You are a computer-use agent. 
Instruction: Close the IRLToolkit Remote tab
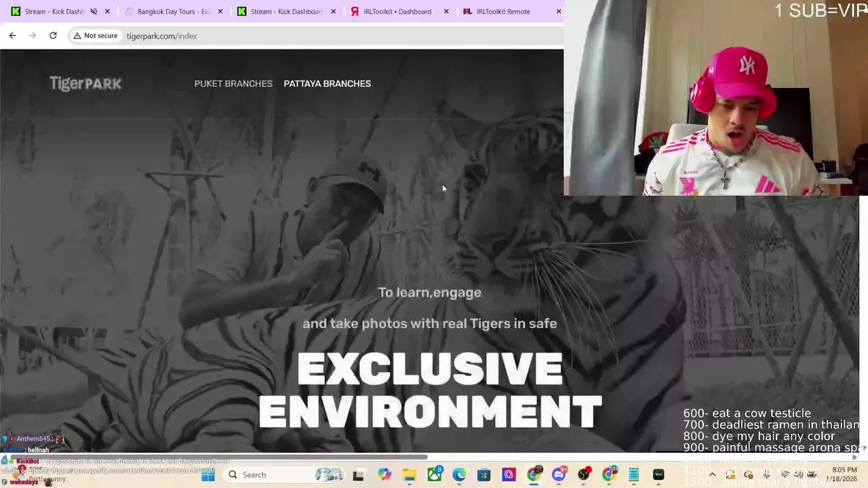[x=559, y=12]
